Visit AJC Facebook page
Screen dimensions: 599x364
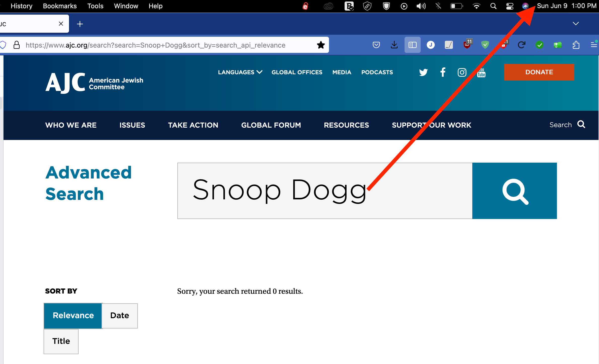[x=443, y=72]
